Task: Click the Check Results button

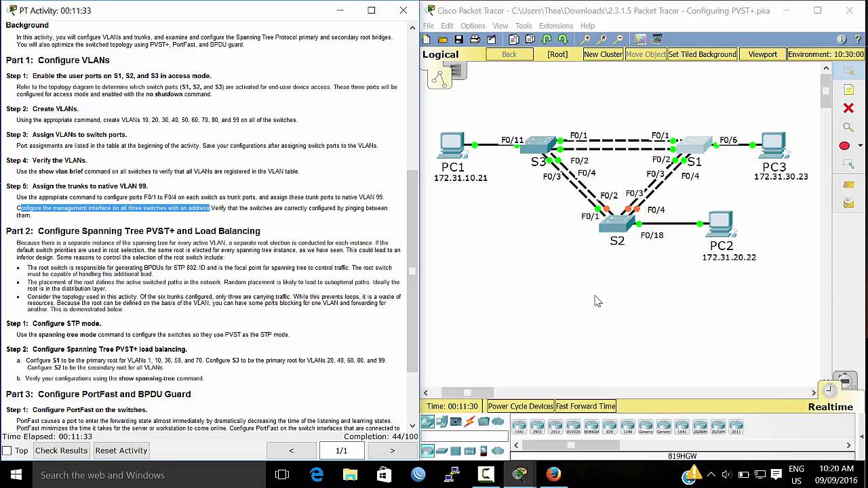Action: pyautogui.click(x=61, y=451)
